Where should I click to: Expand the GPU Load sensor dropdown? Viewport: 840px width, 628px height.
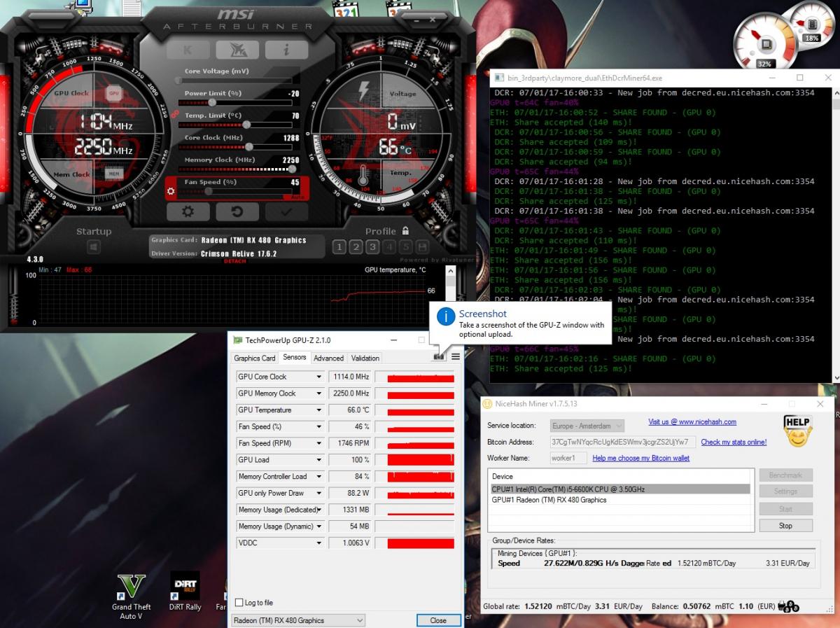coord(319,460)
